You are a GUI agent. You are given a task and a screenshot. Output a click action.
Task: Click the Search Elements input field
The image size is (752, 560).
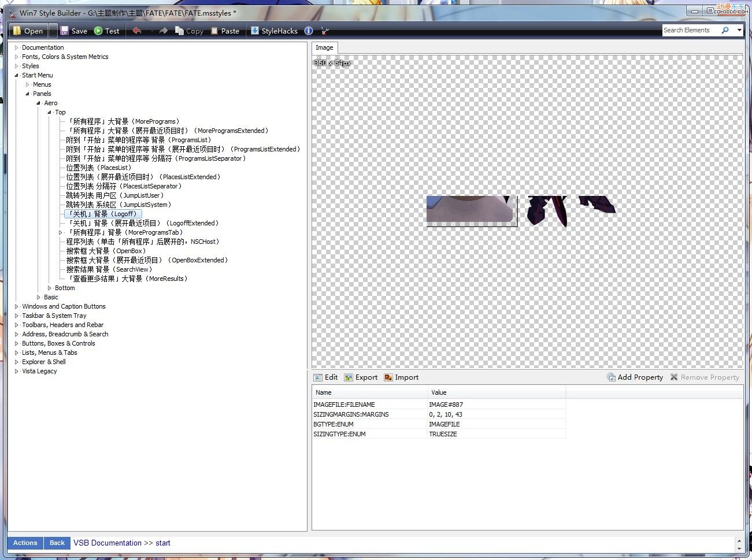point(691,30)
